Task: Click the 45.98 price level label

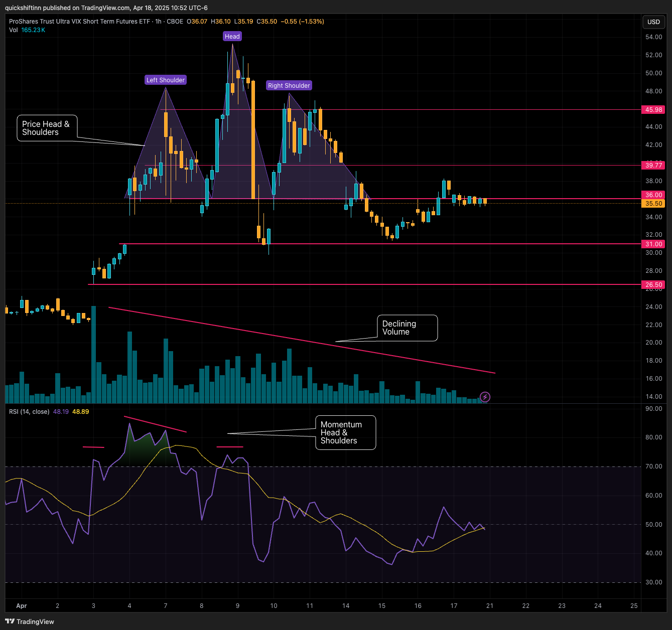Action: [653, 109]
